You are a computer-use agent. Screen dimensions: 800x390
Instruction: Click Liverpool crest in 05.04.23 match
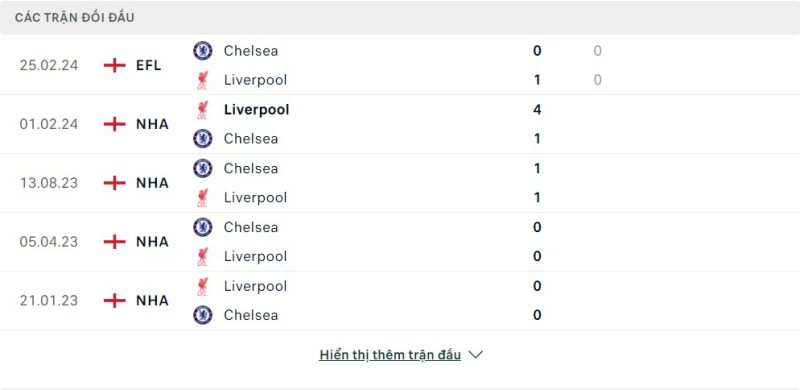pos(203,256)
